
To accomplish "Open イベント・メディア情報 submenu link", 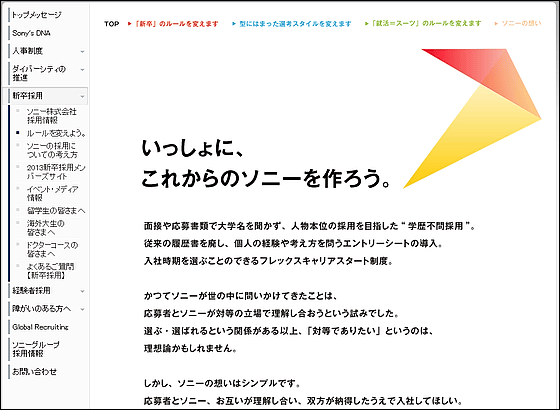I will [x=52, y=193].
